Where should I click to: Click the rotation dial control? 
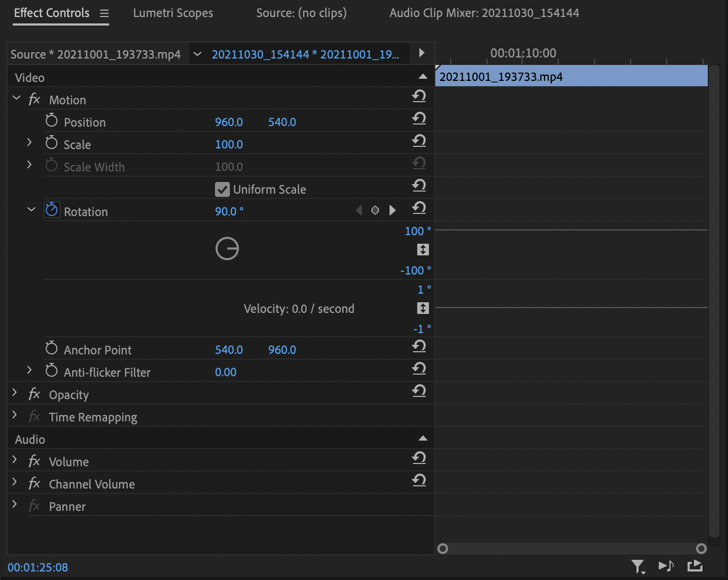(x=227, y=248)
